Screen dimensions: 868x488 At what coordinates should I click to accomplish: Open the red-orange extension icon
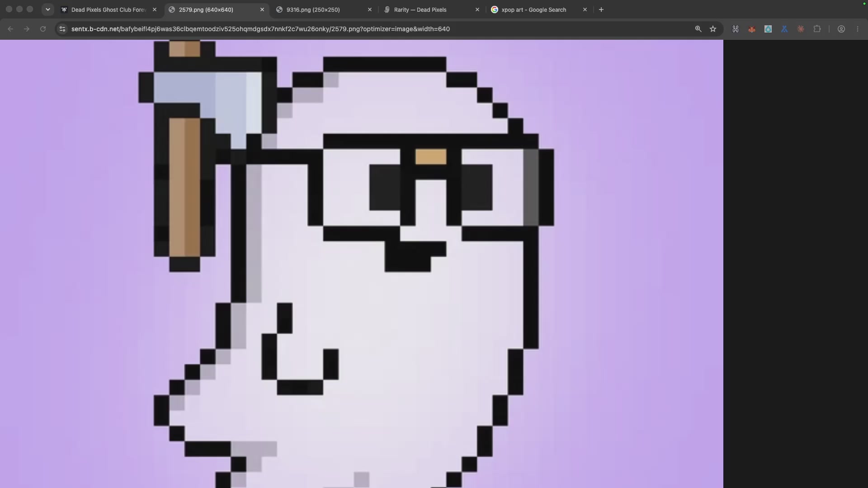click(752, 29)
